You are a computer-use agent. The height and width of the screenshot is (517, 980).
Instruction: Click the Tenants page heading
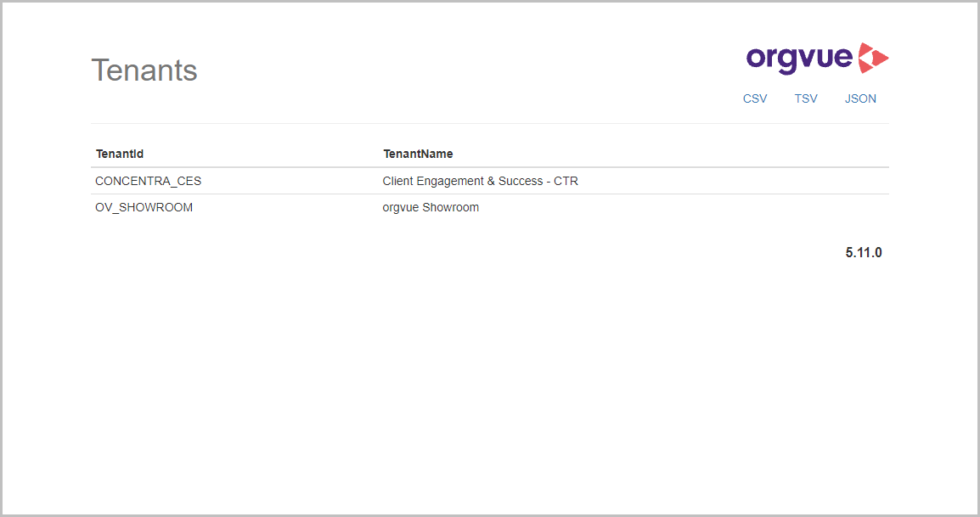tap(144, 70)
